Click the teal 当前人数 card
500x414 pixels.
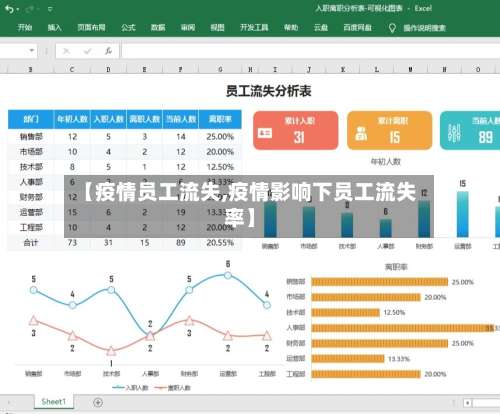(470, 130)
